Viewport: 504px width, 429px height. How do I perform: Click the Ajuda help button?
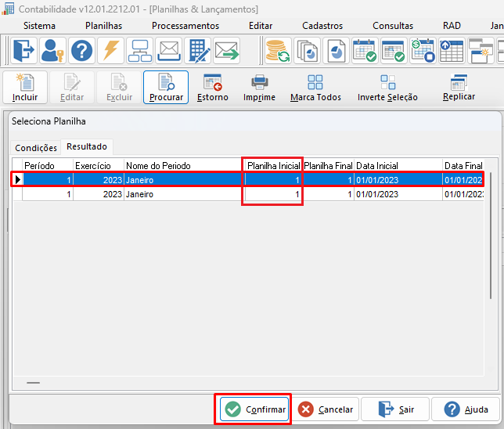point(466,409)
